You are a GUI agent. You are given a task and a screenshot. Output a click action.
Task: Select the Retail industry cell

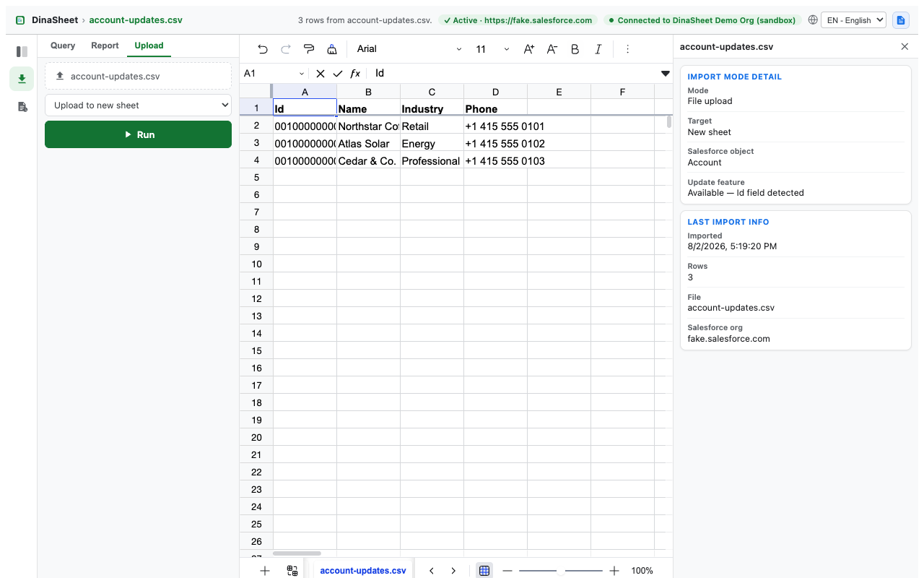pyautogui.click(x=432, y=126)
